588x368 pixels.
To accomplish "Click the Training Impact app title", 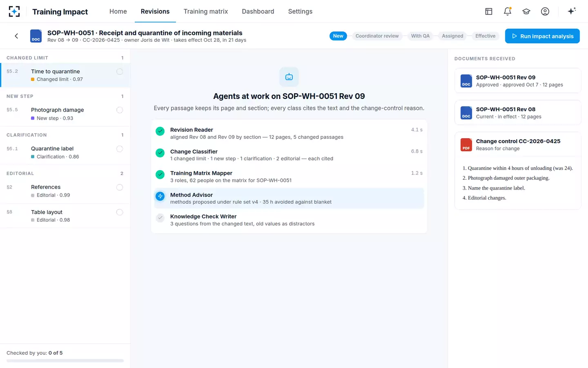I will click(x=60, y=12).
